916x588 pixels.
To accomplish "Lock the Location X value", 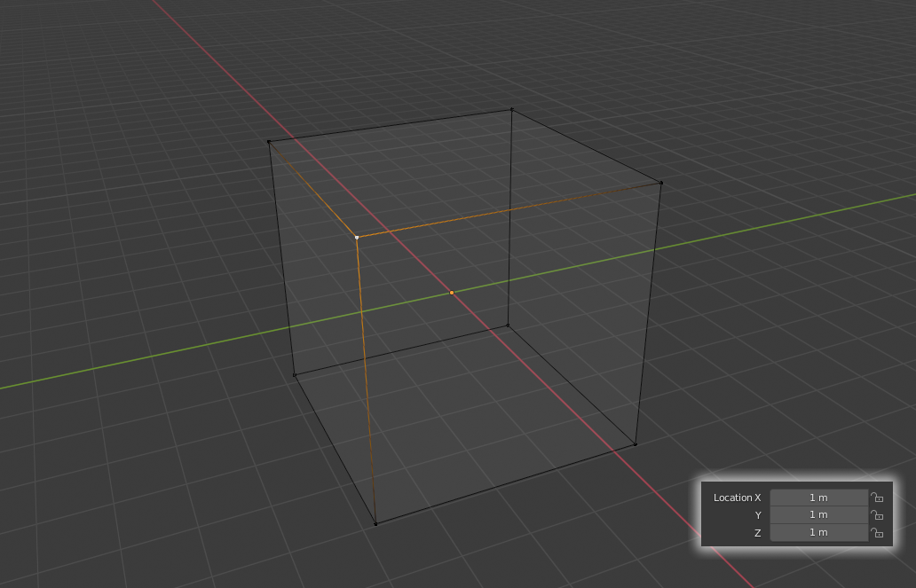I will click(878, 498).
